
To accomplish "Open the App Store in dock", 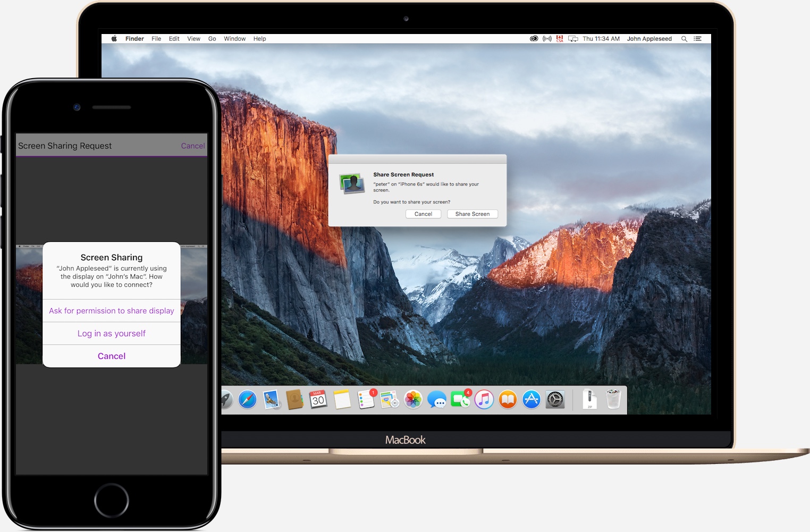I will [531, 400].
